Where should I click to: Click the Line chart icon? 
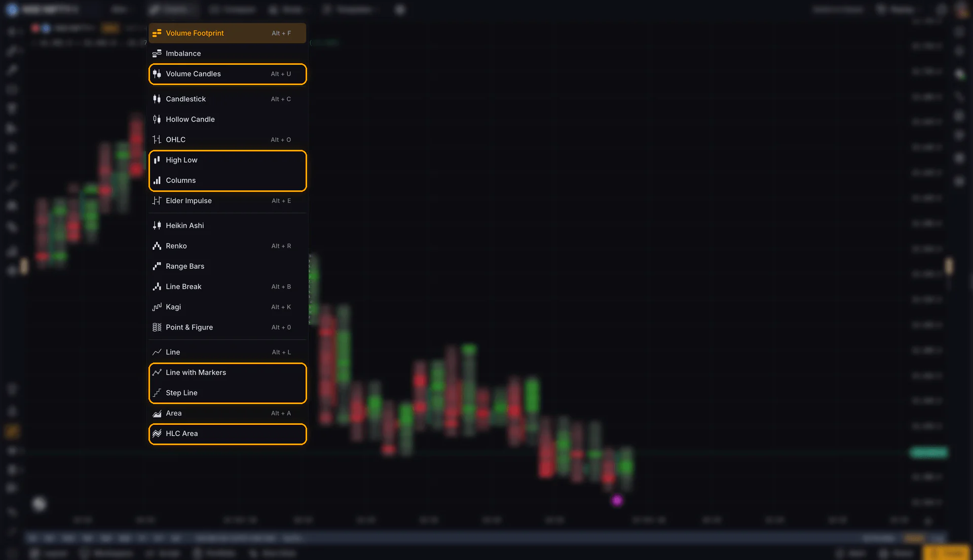pyautogui.click(x=157, y=352)
